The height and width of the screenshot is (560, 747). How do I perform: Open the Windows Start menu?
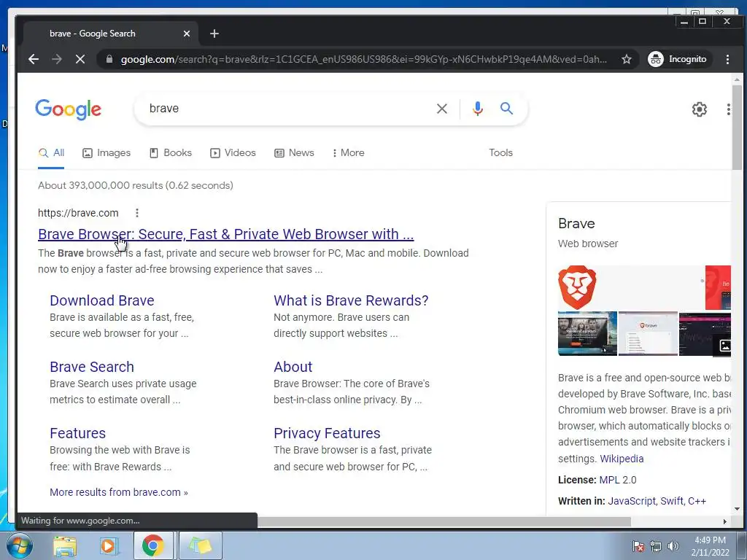(x=18, y=545)
